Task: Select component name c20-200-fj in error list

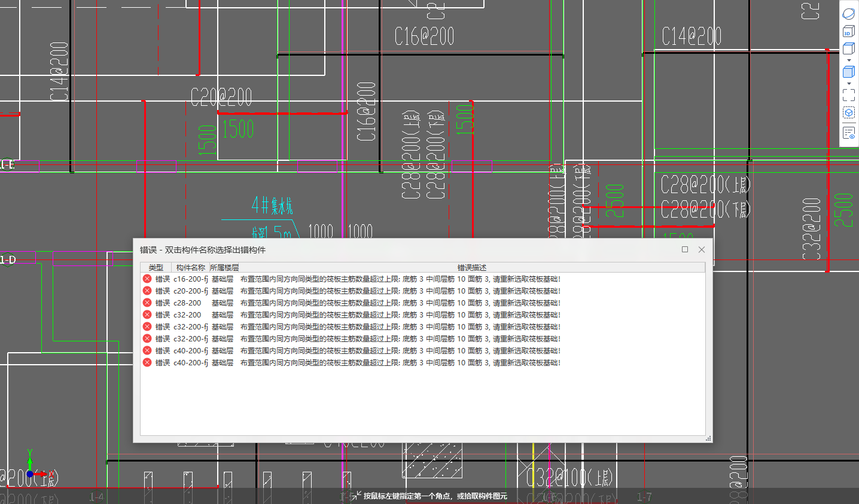Action: 190,291
